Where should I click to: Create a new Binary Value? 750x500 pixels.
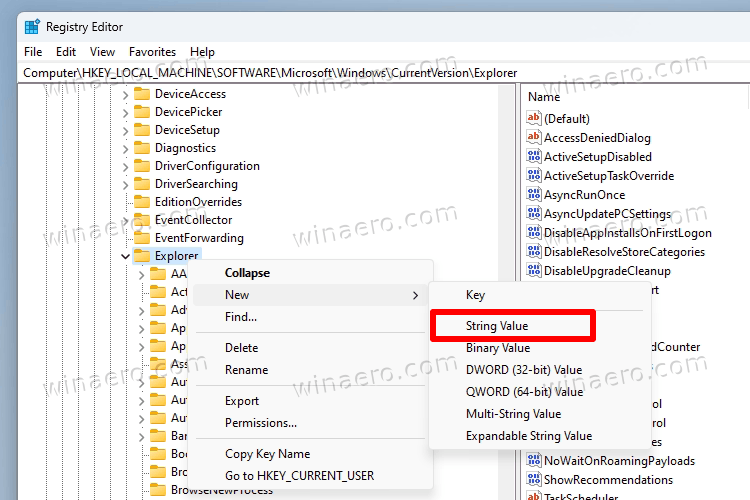pyautogui.click(x=540, y=348)
